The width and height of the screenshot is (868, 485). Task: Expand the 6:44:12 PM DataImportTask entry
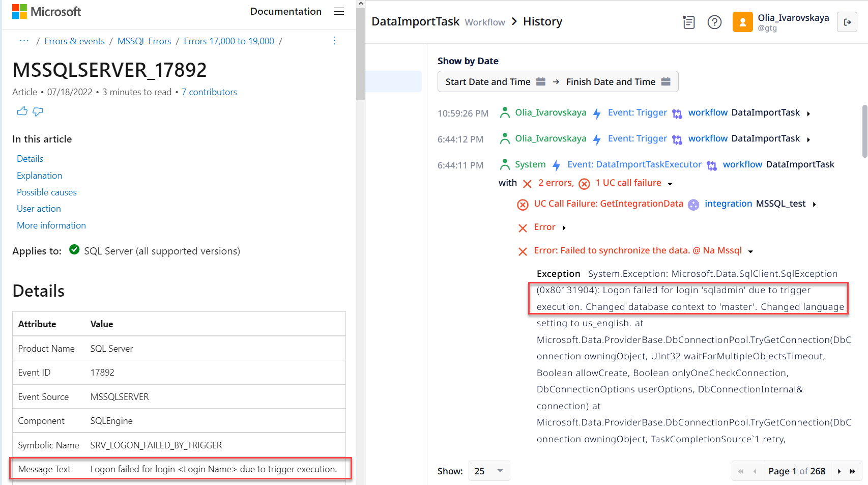click(x=808, y=139)
